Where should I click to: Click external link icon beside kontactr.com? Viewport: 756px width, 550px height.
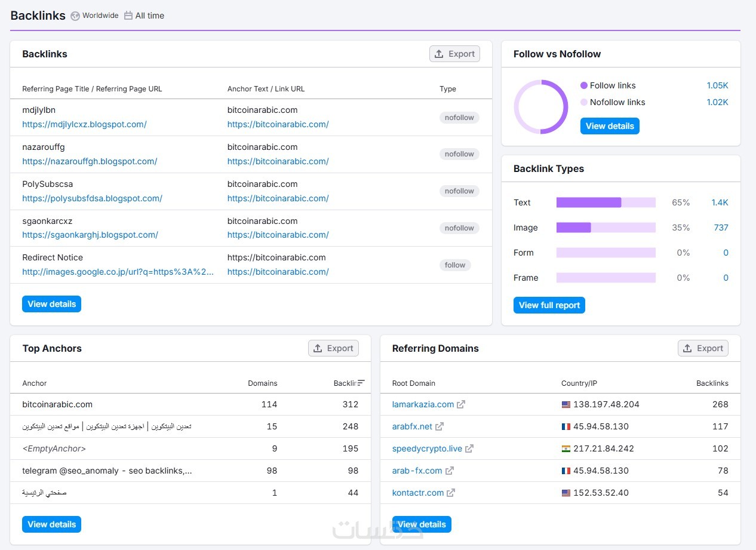(451, 493)
